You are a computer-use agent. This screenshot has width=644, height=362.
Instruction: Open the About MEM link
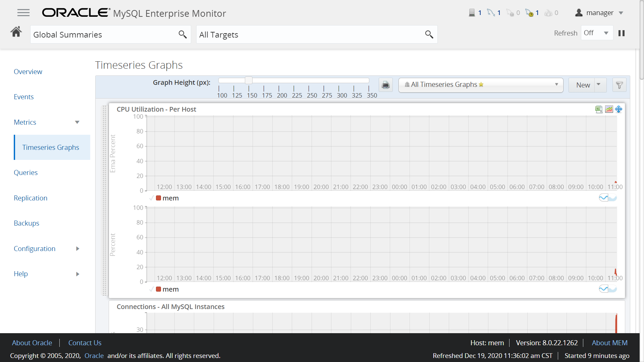609,343
